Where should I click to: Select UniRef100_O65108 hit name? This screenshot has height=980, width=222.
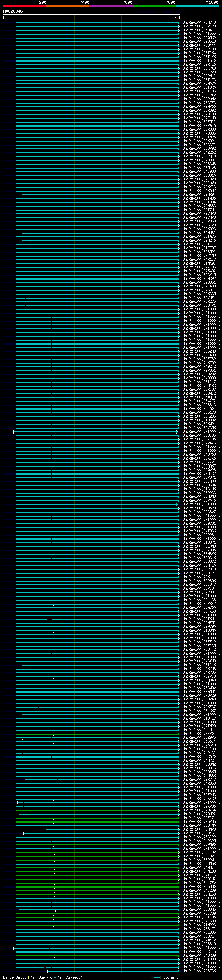tap(199, 168)
